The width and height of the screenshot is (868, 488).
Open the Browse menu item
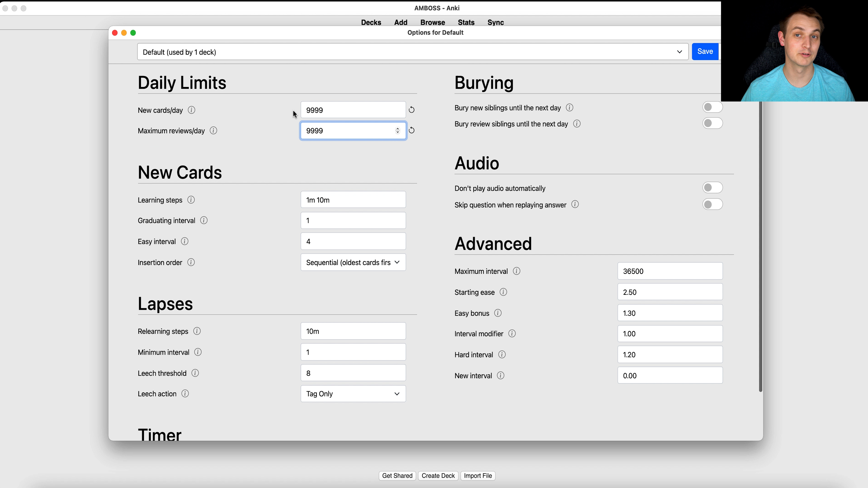tap(432, 22)
